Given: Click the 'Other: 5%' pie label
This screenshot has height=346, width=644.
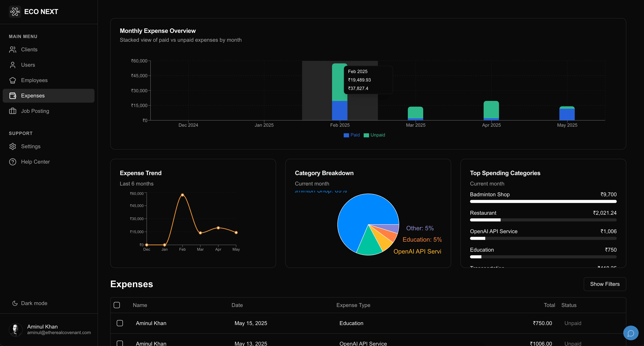Looking at the screenshot, I should [x=420, y=228].
